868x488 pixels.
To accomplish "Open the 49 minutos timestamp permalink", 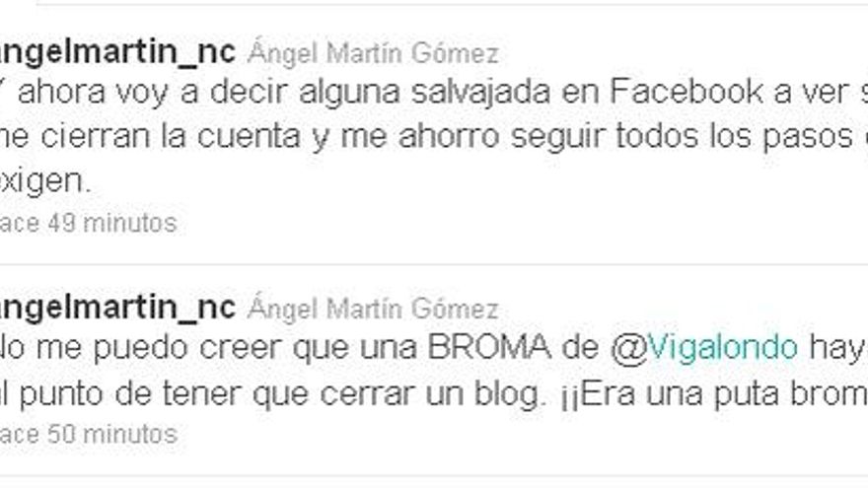I will (x=89, y=223).
